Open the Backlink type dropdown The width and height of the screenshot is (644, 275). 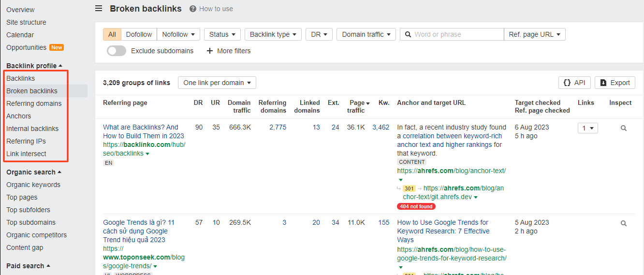(x=273, y=34)
